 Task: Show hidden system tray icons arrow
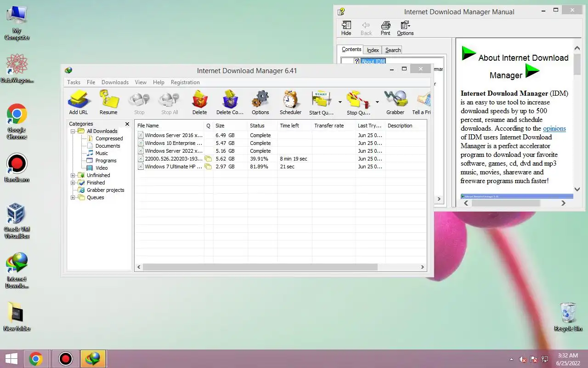point(511,359)
